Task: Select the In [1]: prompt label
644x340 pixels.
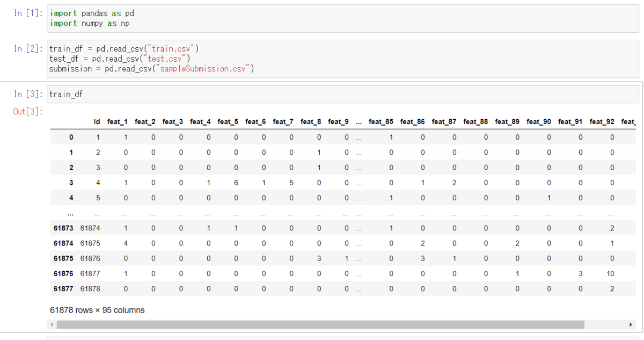Action: [29, 13]
